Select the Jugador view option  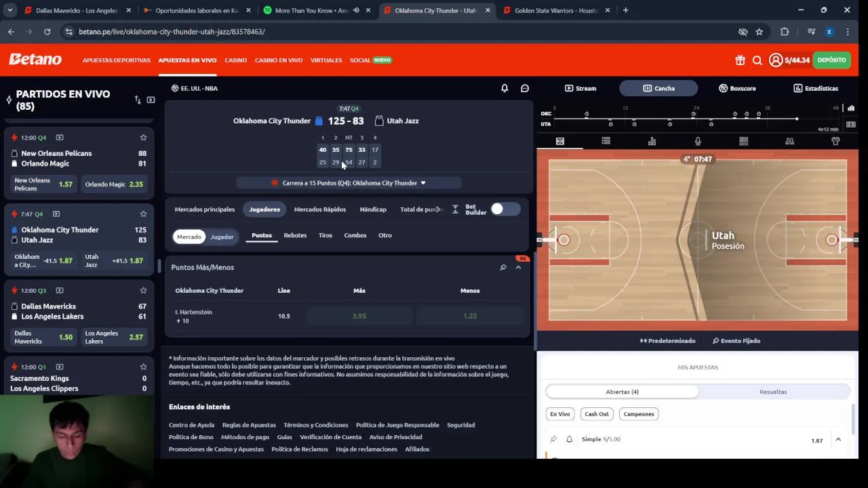coord(222,237)
